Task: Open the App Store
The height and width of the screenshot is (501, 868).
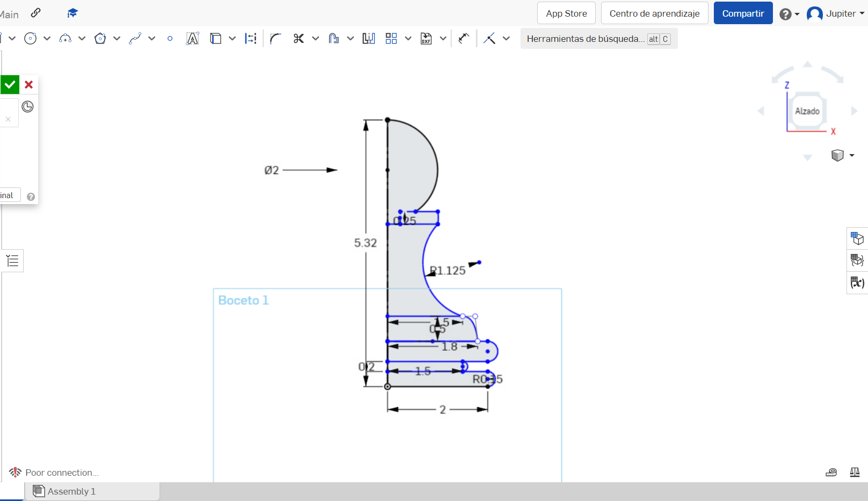Action: click(x=566, y=13)
